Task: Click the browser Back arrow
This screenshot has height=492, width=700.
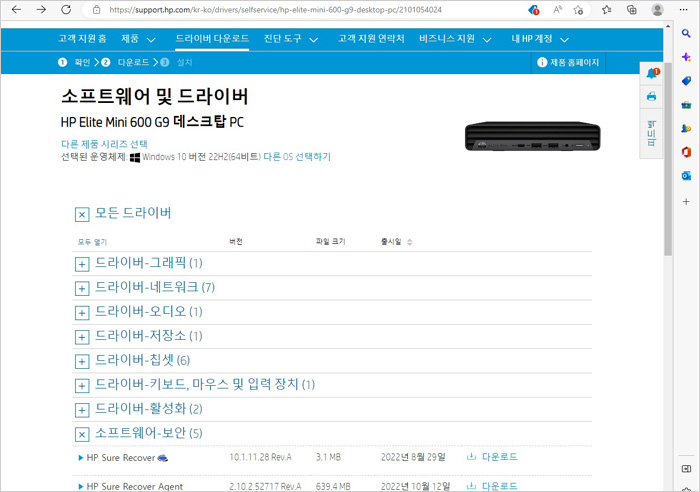Action: 16,9
